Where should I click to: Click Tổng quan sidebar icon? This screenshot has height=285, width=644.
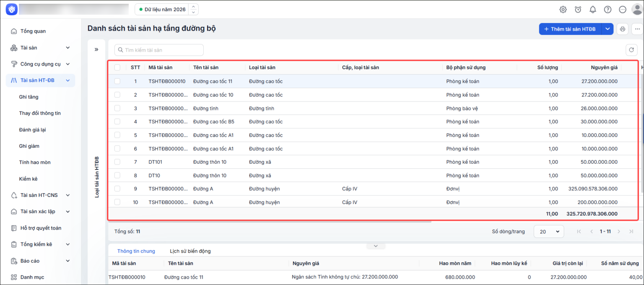tap(14, 31)
